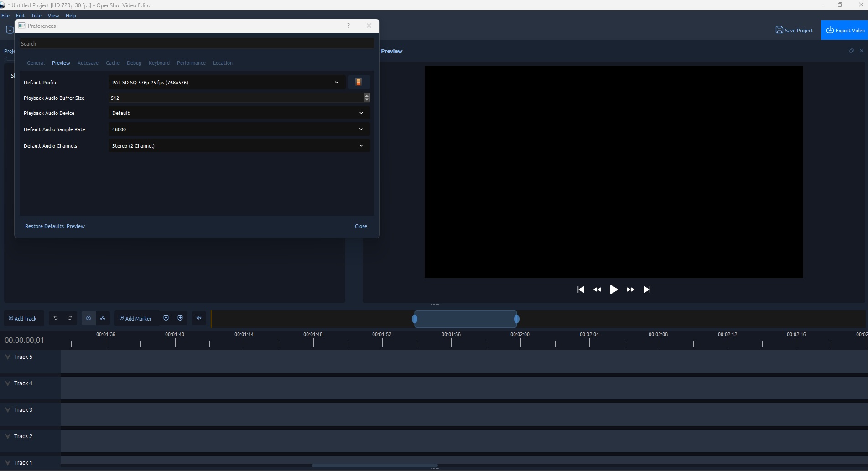Open the Edit menu
The height and width of the screenshot is (471, 868).
point(21,16)
